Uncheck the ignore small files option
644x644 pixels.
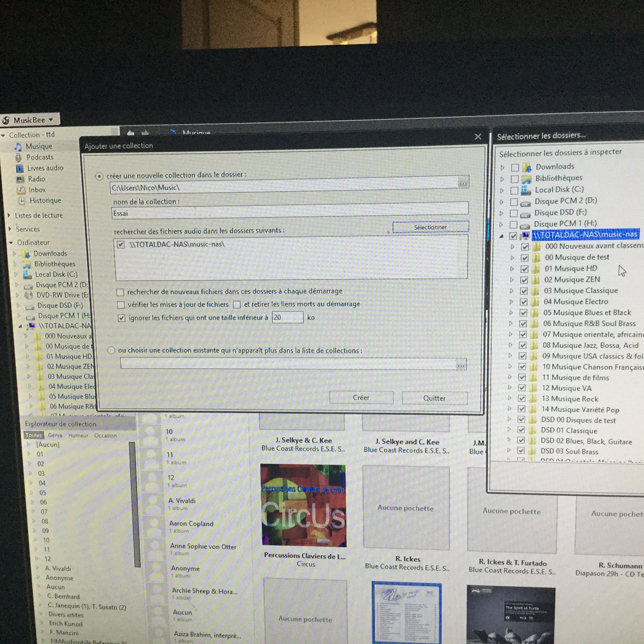pyautogui.click(x=122, y=318)
